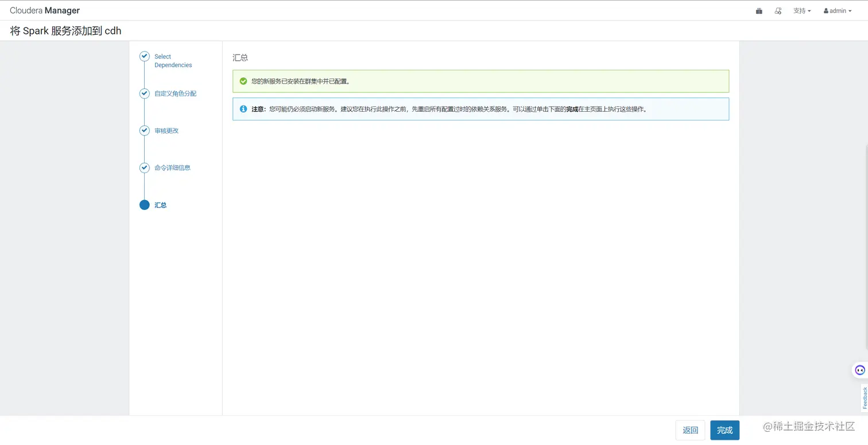Click 命令详细信息 step checkmark icon
The image size is (868, 445).
[145, 168]
